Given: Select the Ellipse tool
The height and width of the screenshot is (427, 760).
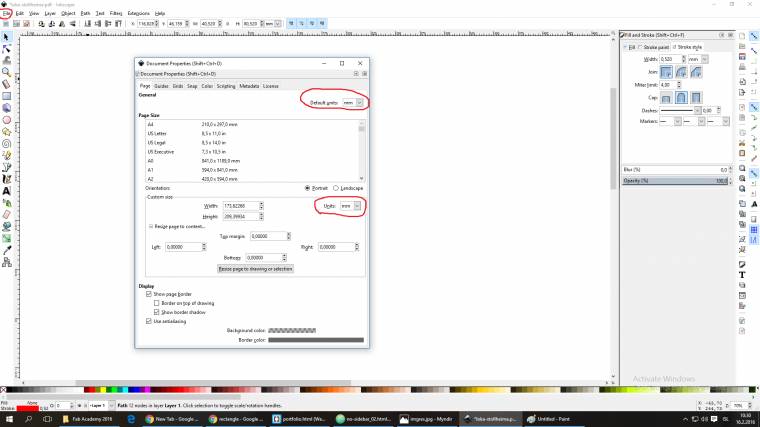Looking at the screenshot, I should pyautogui.click(x=6, y=120).
